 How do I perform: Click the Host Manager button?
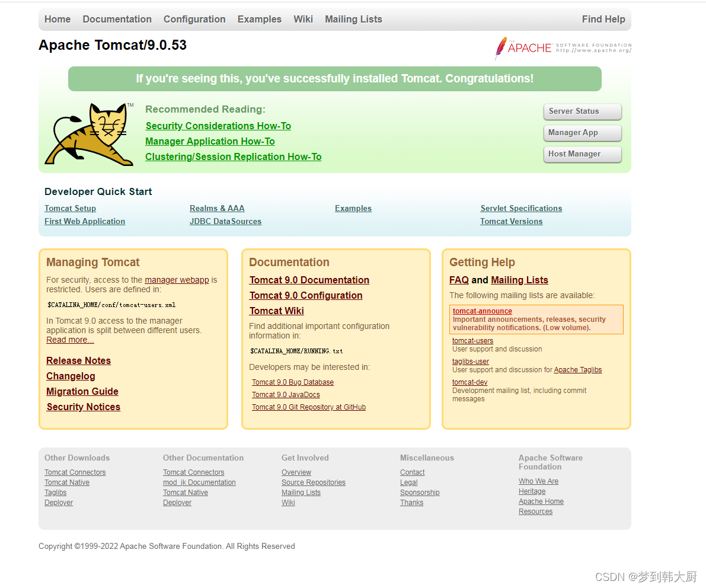[583, 154]
